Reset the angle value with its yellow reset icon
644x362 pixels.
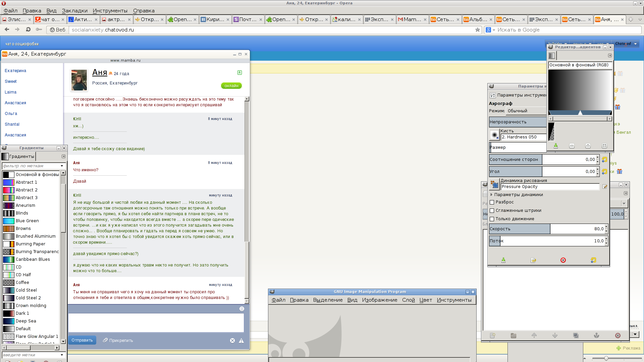(604, 172)
